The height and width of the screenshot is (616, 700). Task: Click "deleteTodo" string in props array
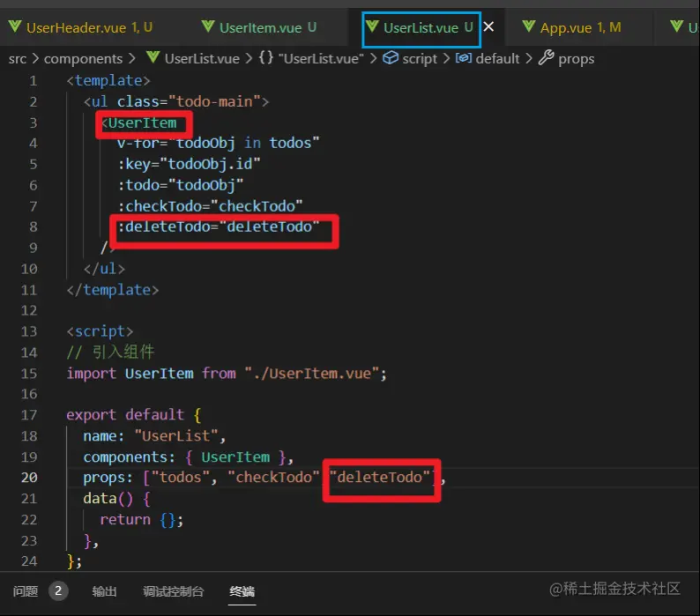379,477
